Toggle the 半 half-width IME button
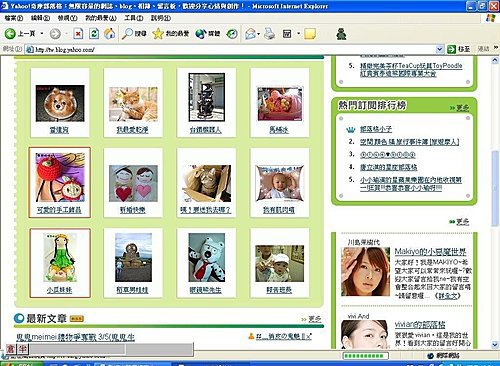Screen dimensions: 500x366 (x=23, y=349)
